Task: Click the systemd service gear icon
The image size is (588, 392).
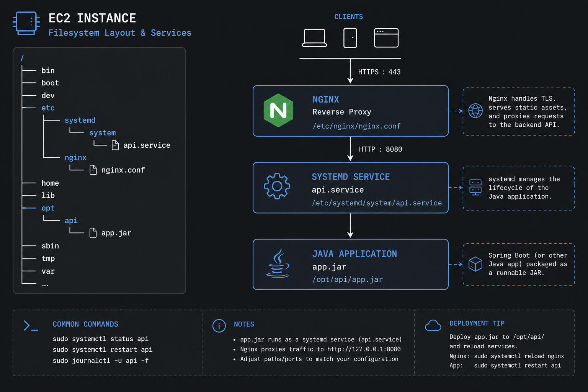Action: pos(277,186)
